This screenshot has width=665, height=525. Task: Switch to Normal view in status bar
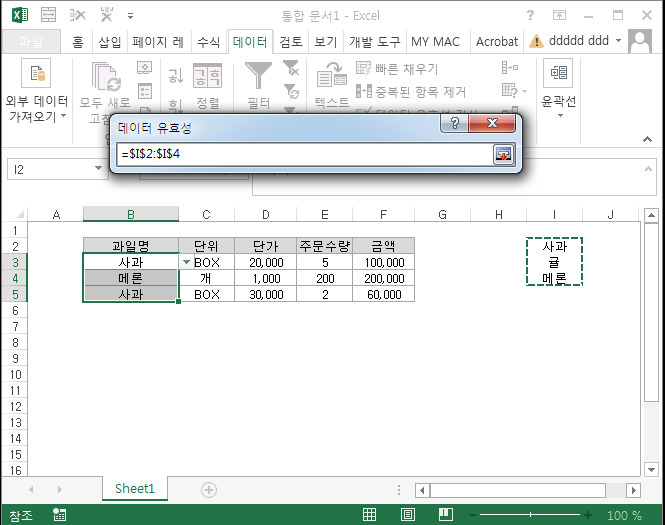pos(369,514)
